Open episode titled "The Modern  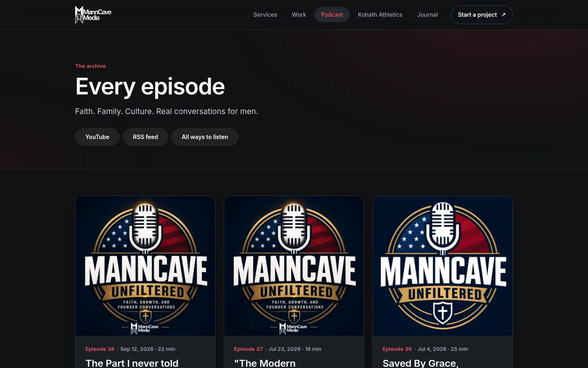pyautogui.click(x=265, y=363)
